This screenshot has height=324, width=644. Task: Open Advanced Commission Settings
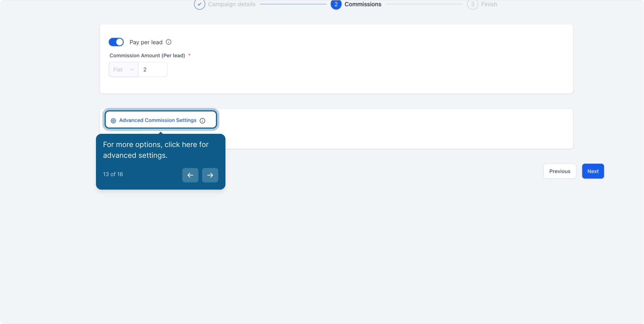pyautogui.click(x=161, y=120)
